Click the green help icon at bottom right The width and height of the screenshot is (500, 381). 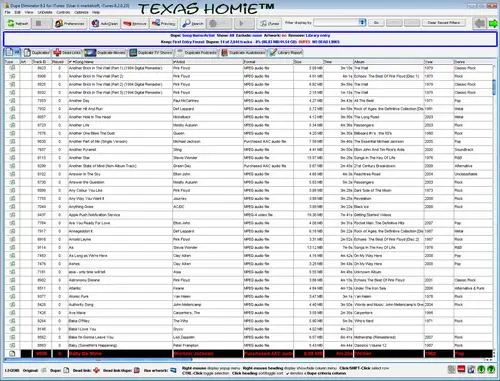[491, 369]
